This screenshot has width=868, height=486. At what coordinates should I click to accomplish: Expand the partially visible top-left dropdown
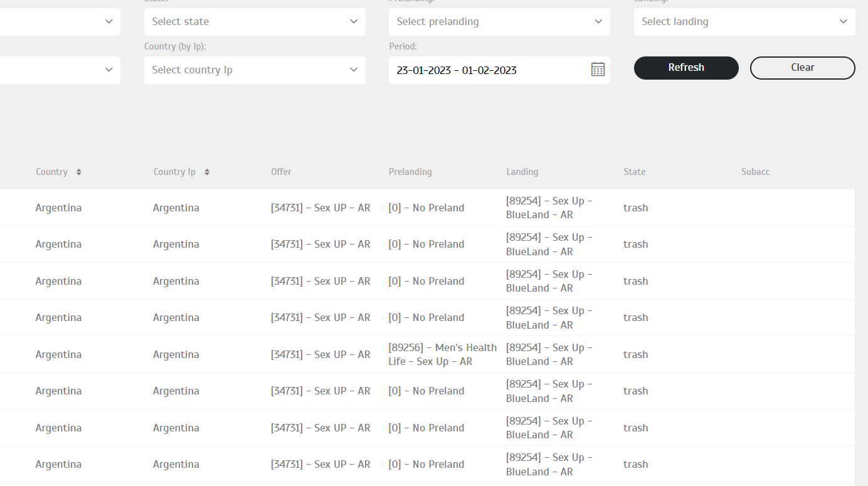tap(60, 21)
